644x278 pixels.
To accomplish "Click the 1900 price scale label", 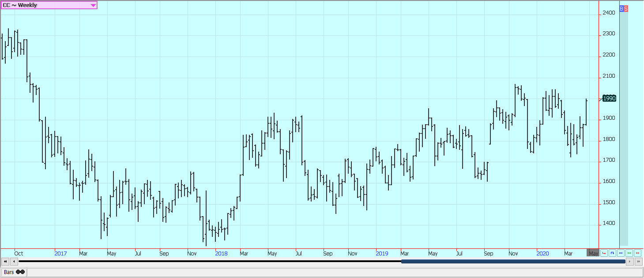I will [x=609, y=118].
